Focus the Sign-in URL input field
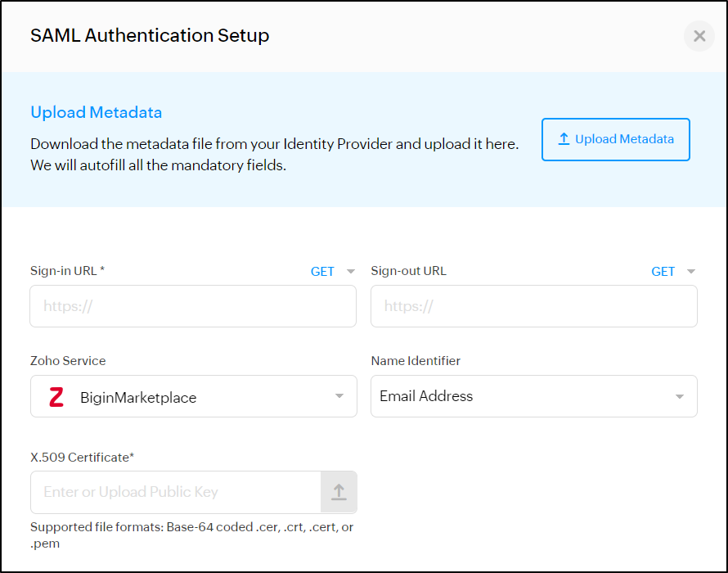 click(x=193, y=306)
